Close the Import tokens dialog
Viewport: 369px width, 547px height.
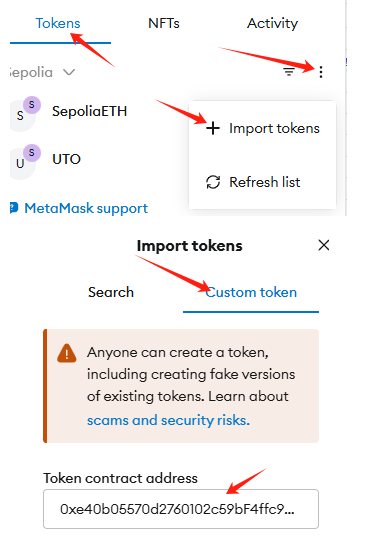click(324, 245)
